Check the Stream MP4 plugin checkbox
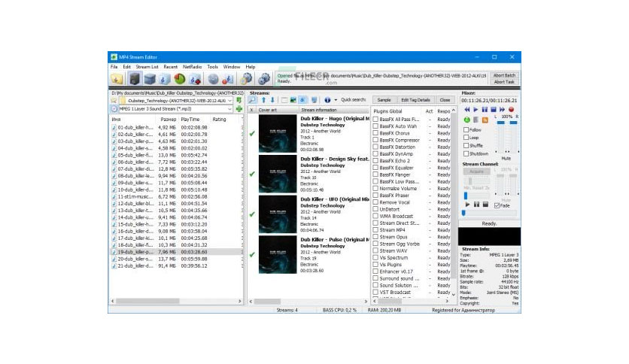Screen dimensions: 629x364 point(376,229)
